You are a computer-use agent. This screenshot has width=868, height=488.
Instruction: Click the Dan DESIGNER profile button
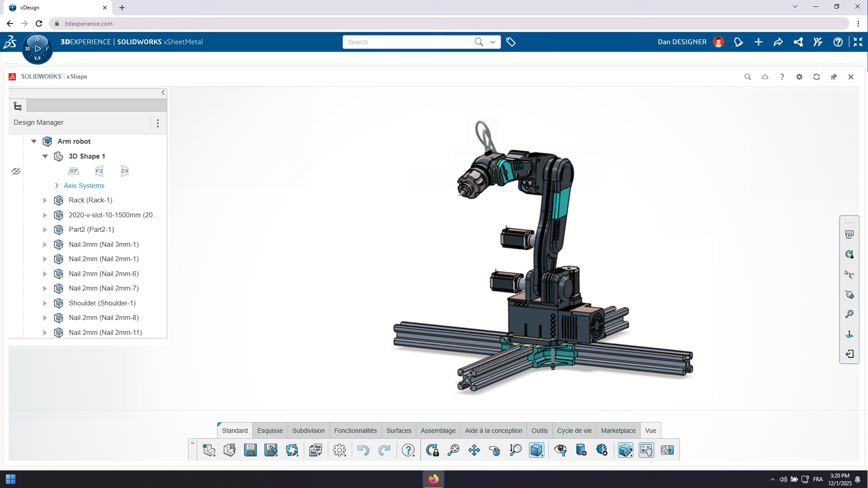[683, 42]
